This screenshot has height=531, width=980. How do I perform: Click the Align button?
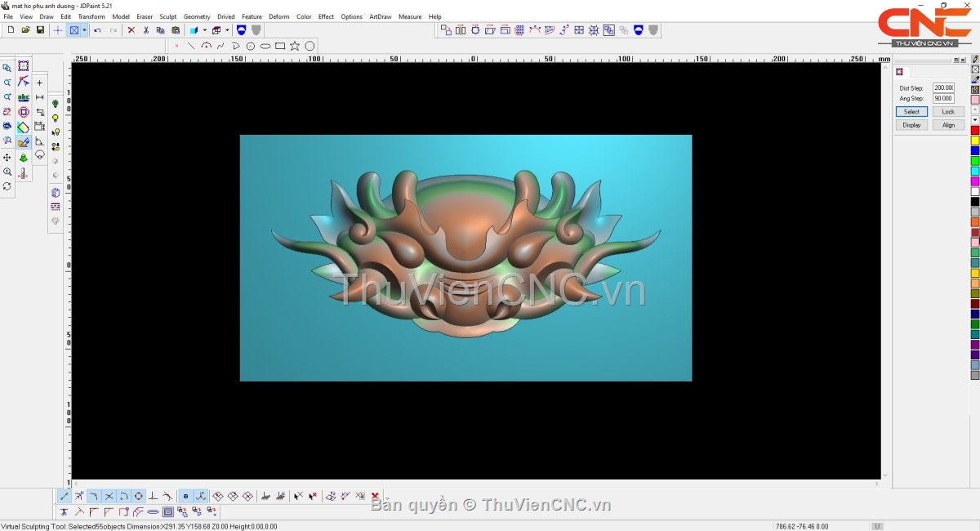coord(947,125)
